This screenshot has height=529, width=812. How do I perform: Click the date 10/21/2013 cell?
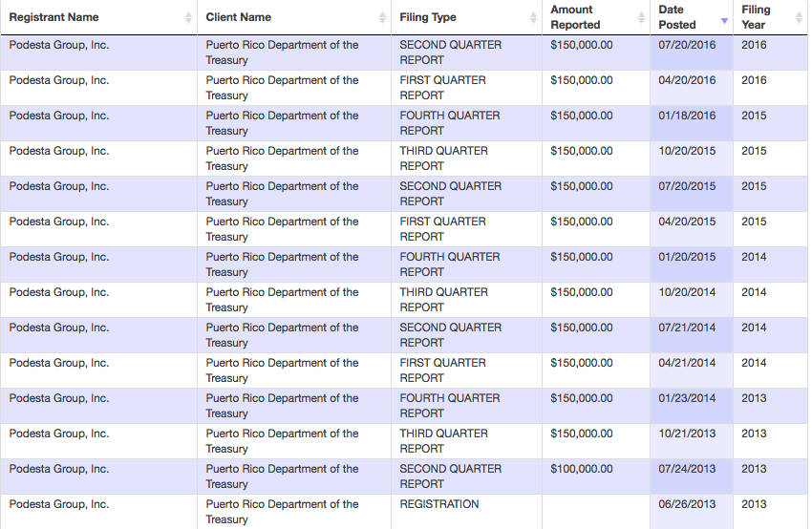pos(692,441)
